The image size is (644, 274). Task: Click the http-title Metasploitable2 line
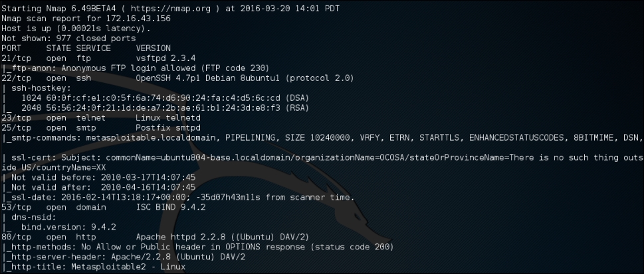click(x=96, y=267)
